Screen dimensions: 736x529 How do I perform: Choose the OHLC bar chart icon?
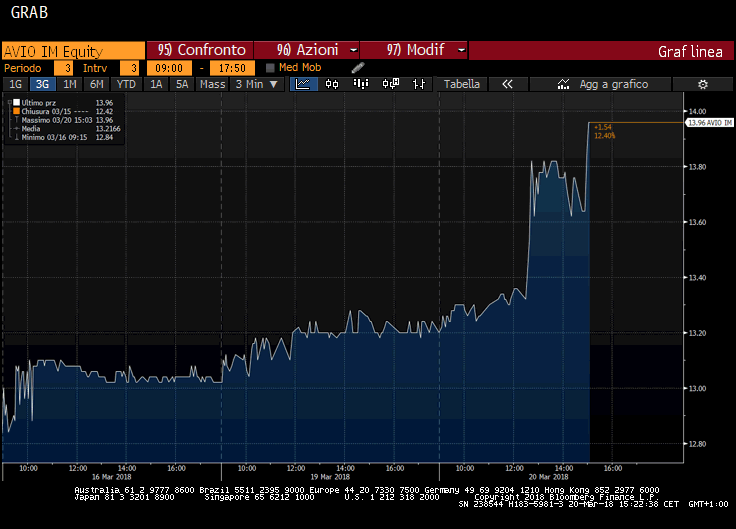(419, 84)
